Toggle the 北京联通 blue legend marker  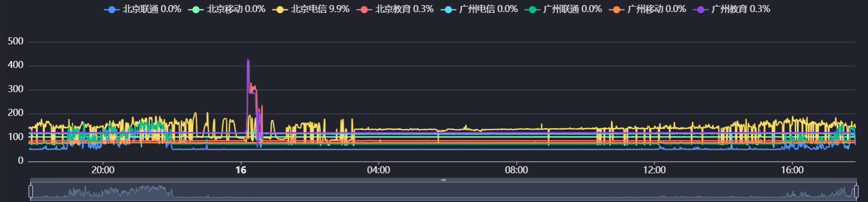pos(111,10)
